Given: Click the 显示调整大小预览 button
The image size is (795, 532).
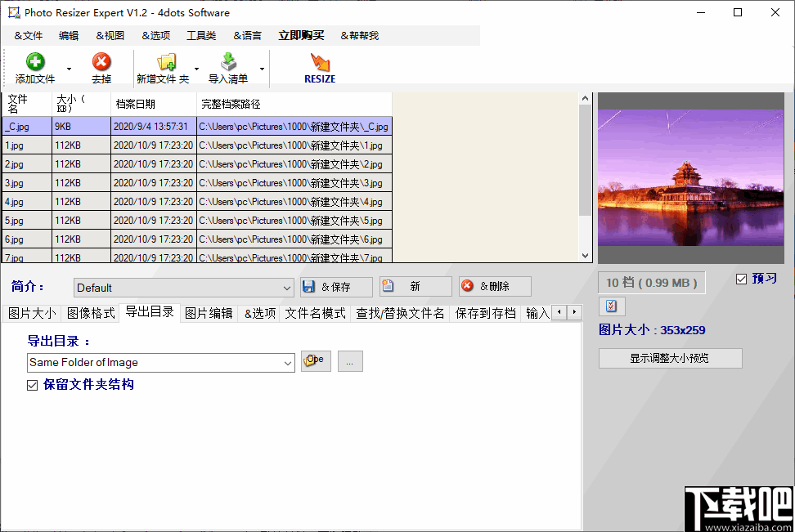Looking at the screenshot, I should (x=670, y=358).
